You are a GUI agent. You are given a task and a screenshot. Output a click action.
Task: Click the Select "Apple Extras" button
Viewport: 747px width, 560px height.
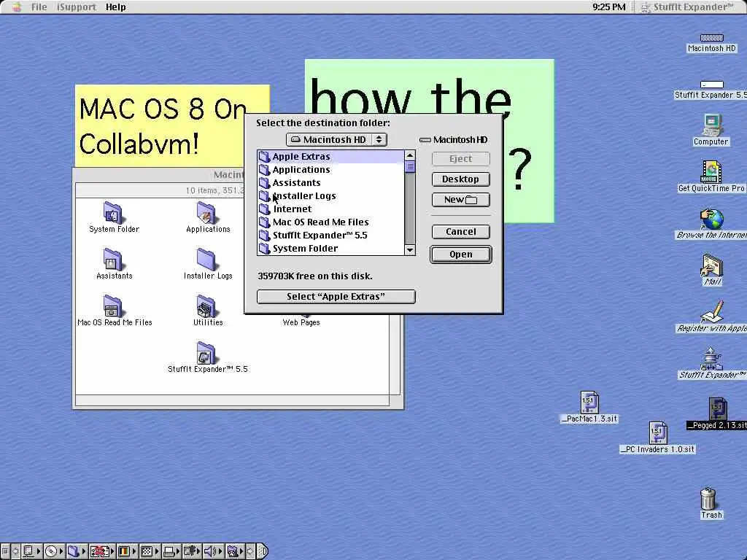[x=336, y=296]
